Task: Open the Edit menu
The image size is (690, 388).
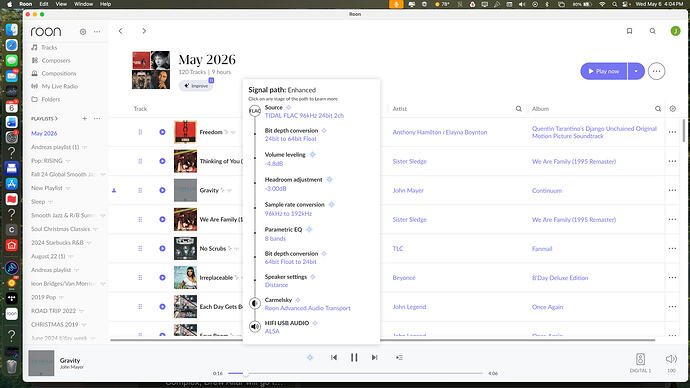Action: 44,4
